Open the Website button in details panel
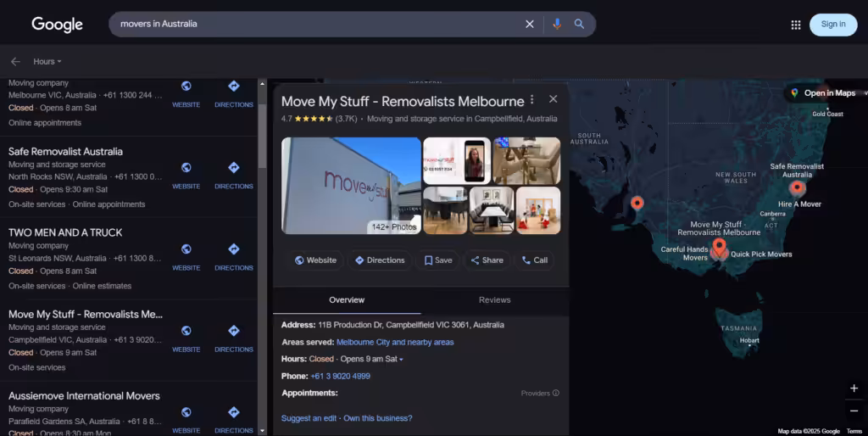This screenshot has width=868, height=436. [x=315, y=260]
